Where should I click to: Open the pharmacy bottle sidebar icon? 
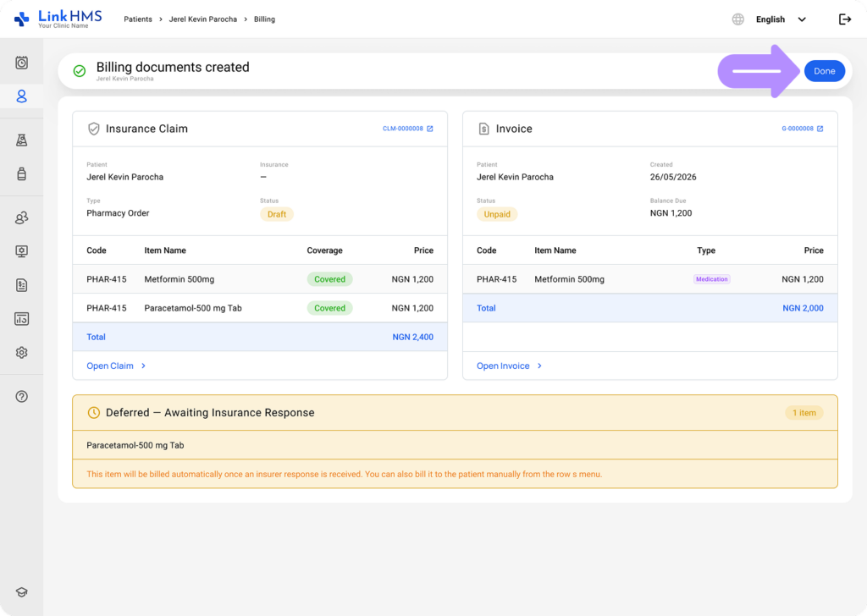(x=21, y=174)
